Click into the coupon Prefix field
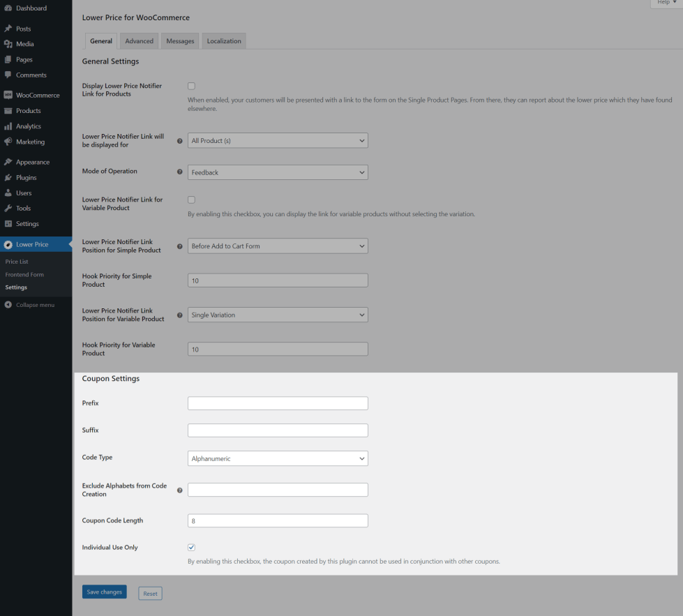This screenshot has width=683, height=616. click(x=278, y=403)
